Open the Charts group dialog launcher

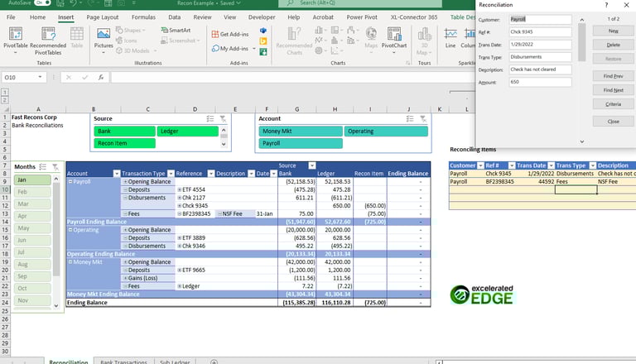coord(407,63)
